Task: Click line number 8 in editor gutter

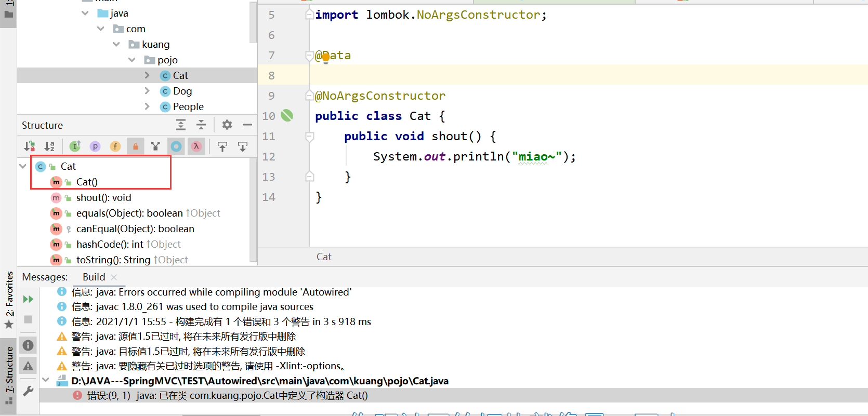Action: point(271,75)
